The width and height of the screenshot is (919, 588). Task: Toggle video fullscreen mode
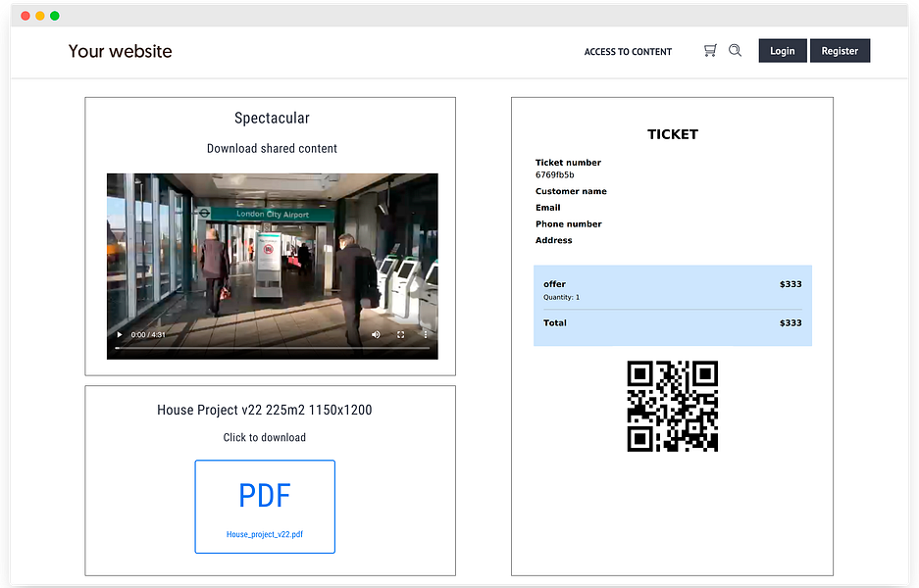coord(401,335)
